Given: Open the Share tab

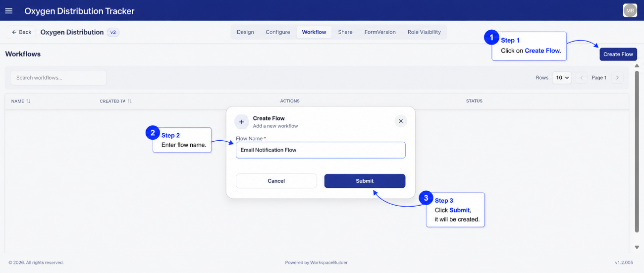Looking at the screenshot, I should point(345,32).
